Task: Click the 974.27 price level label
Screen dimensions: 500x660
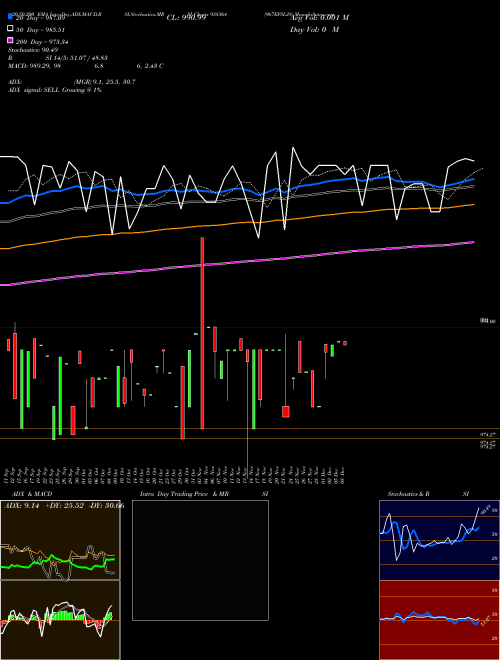Action: point(488,434)
